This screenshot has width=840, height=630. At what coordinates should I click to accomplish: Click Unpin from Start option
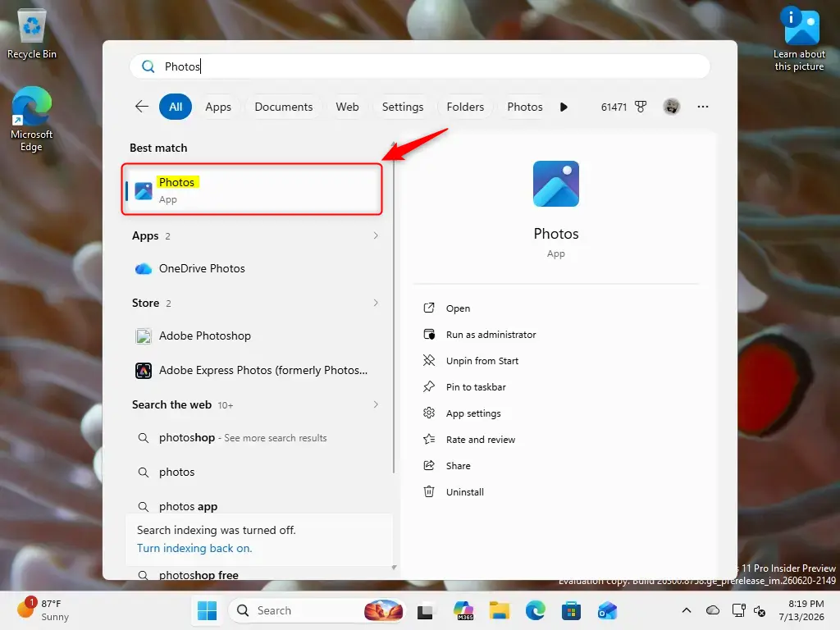(x=482, y=361)
